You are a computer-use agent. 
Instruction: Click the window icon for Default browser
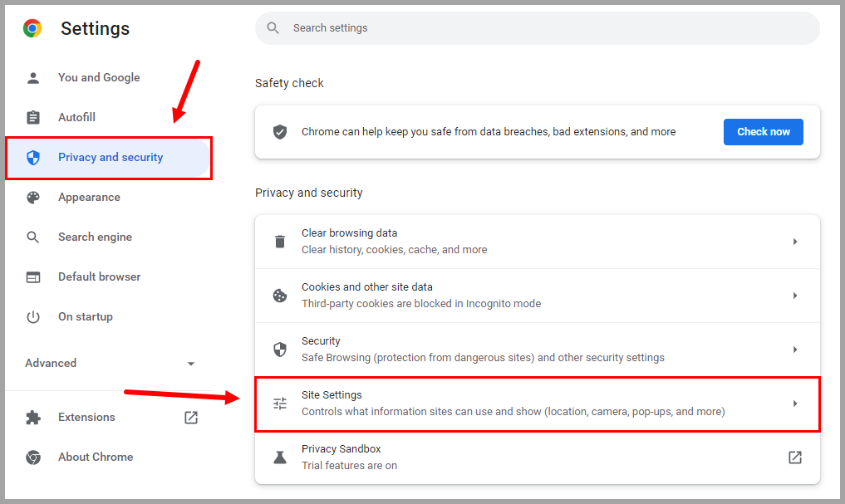[33, 277]
